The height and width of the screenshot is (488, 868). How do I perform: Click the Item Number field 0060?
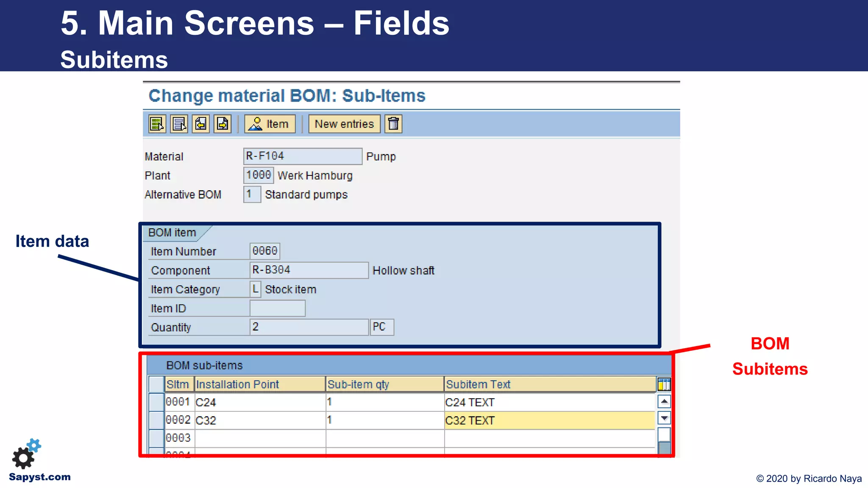[265, 251]
